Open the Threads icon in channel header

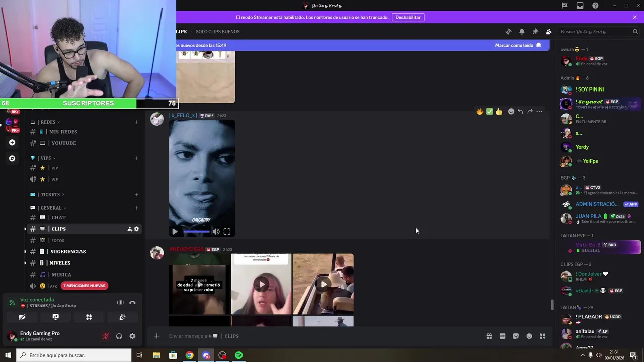tap(508, 31)
